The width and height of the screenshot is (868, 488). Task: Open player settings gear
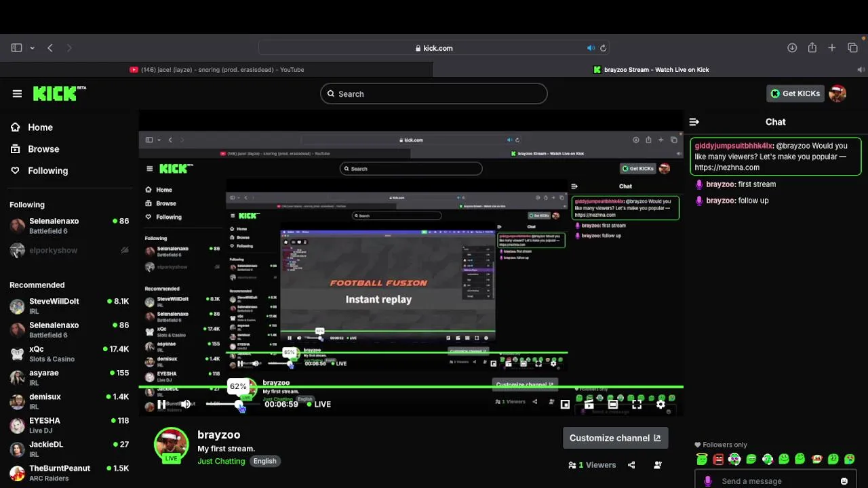tap(660, 405)
